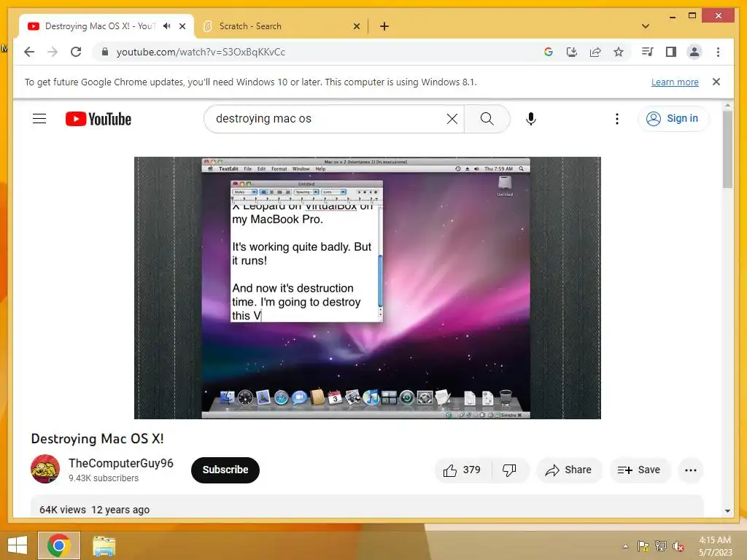Save the video to a playlist
This screenshot has width=747, height=560.
(x=640, y=470)
